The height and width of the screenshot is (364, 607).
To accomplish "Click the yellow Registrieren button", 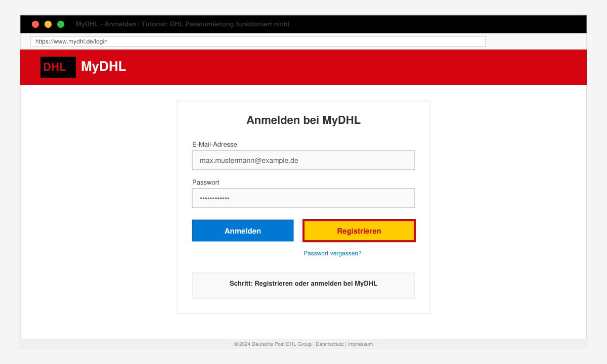I will pos(359,231).
